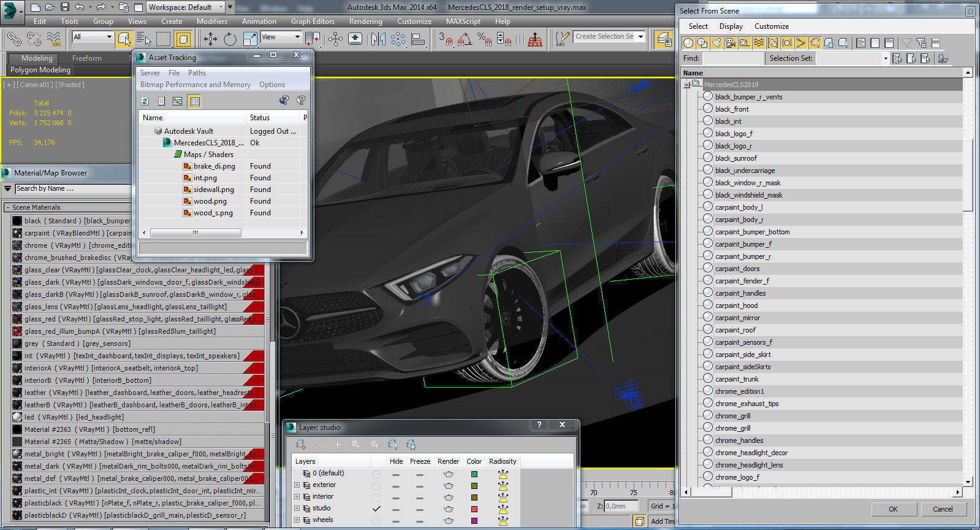The height and width of the screenshot is (530, 980).
Task: Click Cancel in Select From Scene
Action: [943, 509]
